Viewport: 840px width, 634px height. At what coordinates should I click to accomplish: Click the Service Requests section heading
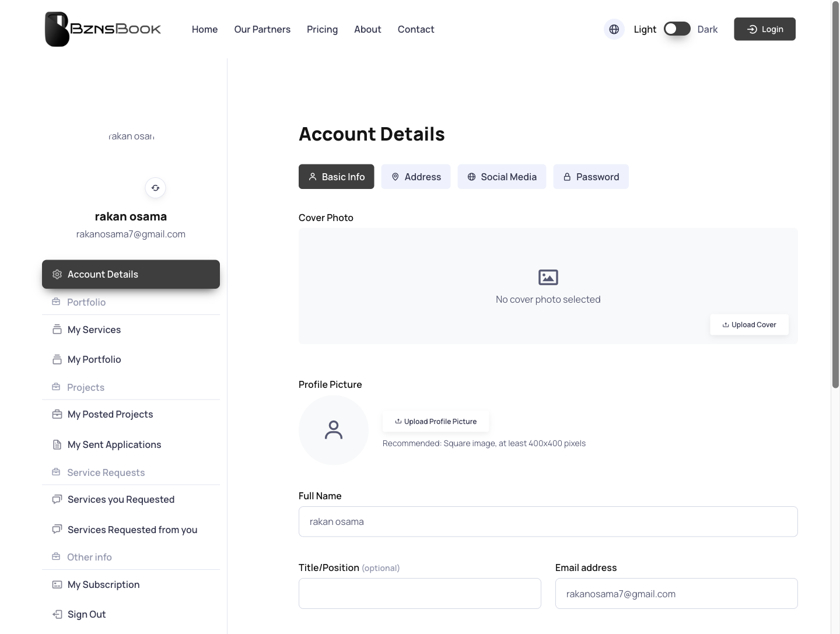[106, 472]
